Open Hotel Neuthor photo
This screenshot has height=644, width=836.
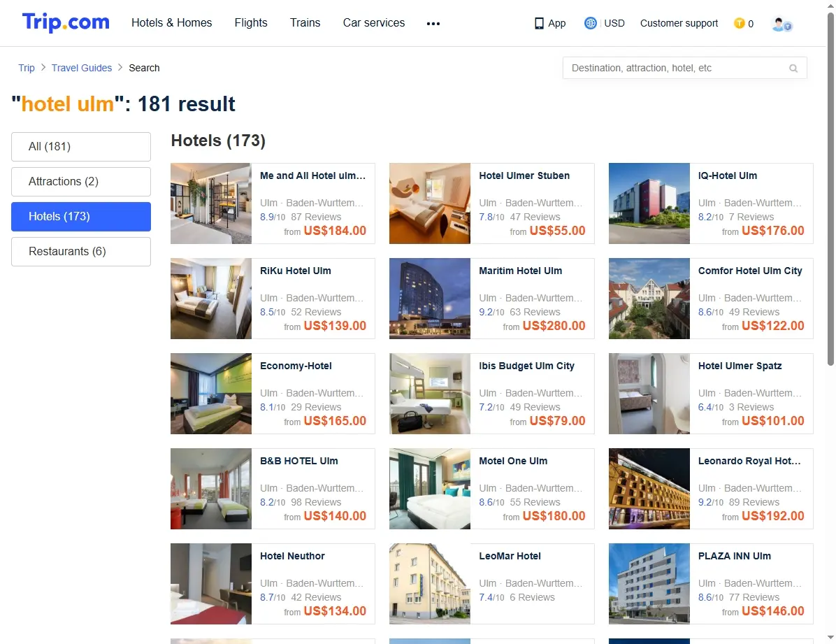tap(210, 584)
